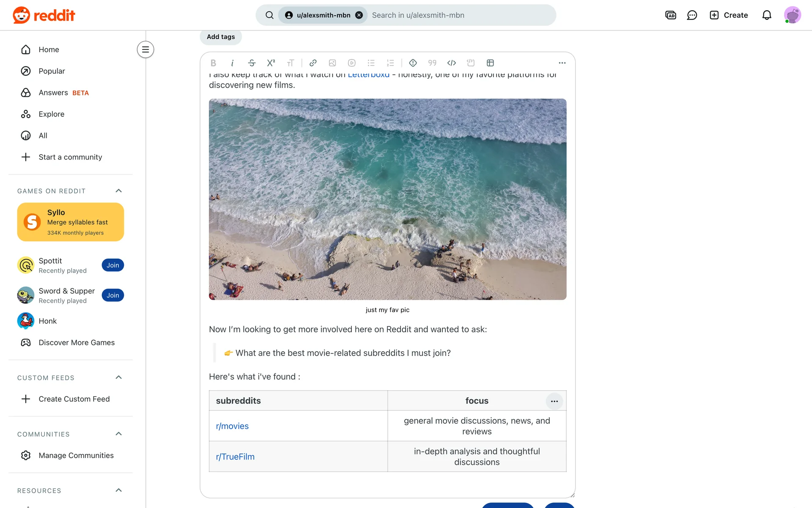Add a numbered list
This screenshot has width=812, height=508.
[x=390, y=63]
